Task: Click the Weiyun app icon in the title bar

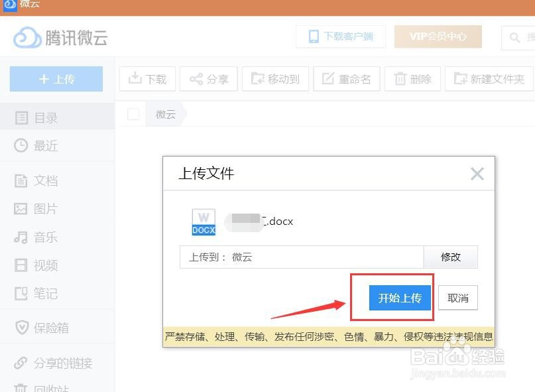Action: pos(10,5)
